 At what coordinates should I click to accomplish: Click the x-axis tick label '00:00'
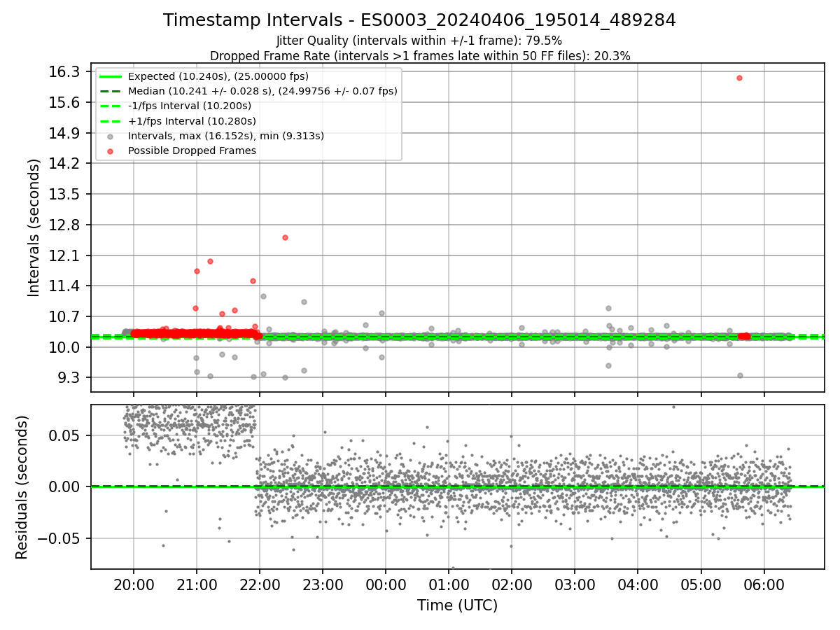pyautogui.click(x=385, y=584)
